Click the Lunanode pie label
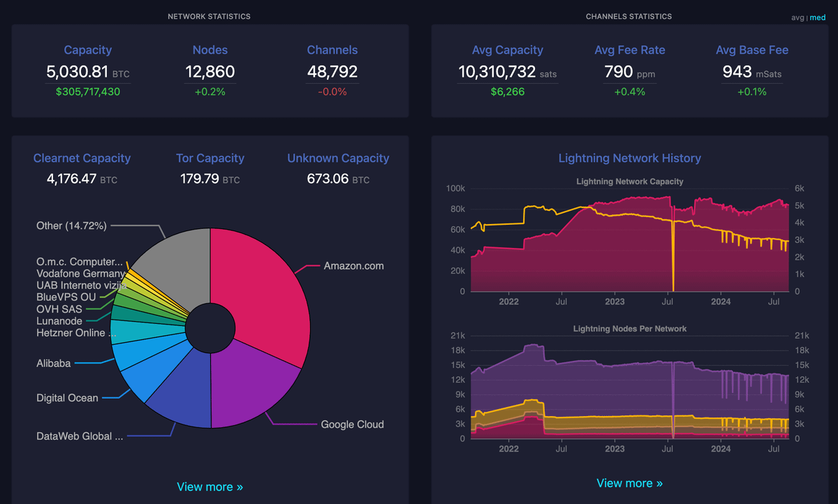This screenshot has width=838, height=504. coord(59,321)
